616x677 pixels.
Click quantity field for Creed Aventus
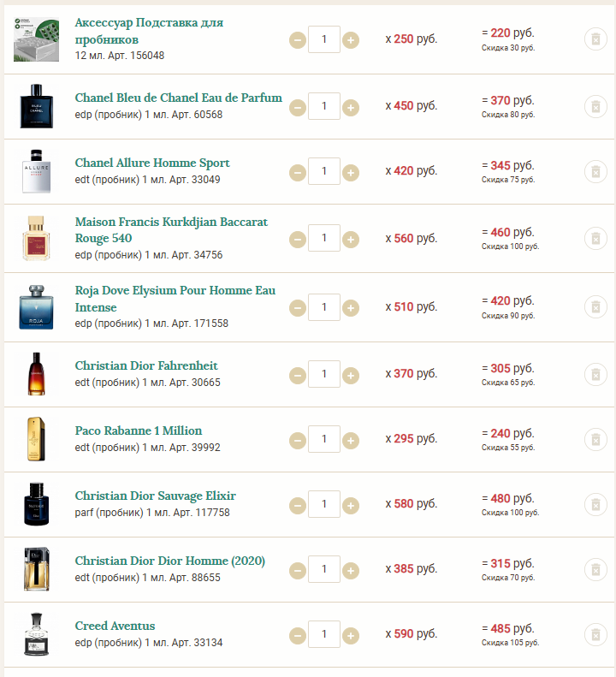click(324, 634)
